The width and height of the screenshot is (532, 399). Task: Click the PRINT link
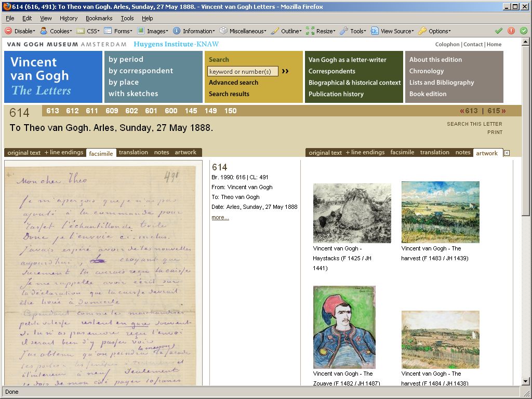click(495, 132)
